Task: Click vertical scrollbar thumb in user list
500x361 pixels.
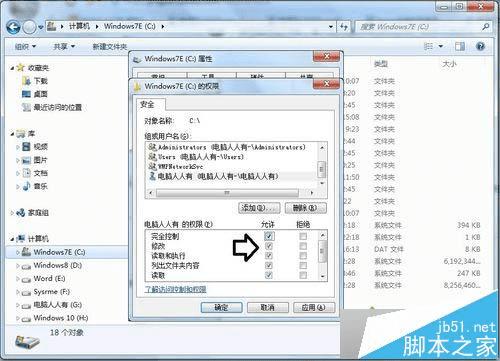Action: [322, 169]
